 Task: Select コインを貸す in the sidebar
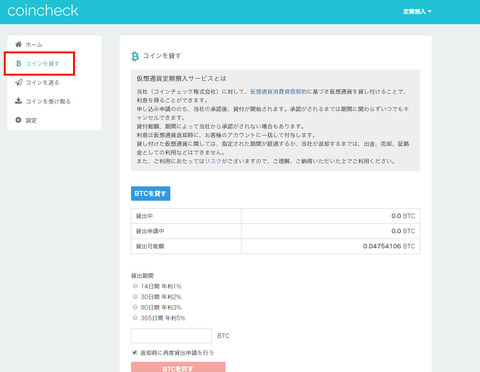click(42, 63)
